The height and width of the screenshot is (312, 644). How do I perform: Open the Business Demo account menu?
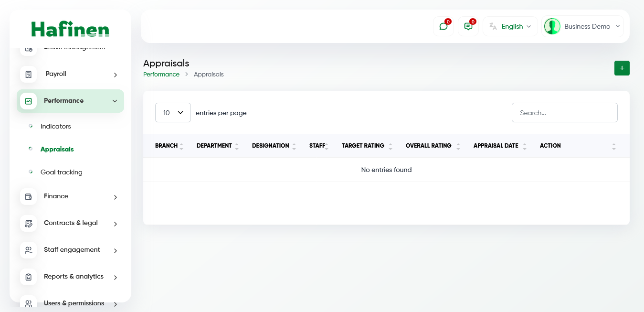click(x=582, y=26)
